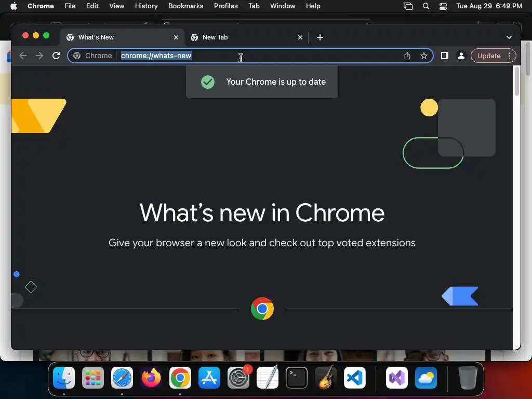
Task: Open the Bookmarks menu
Action: click(x=185, y=6)
